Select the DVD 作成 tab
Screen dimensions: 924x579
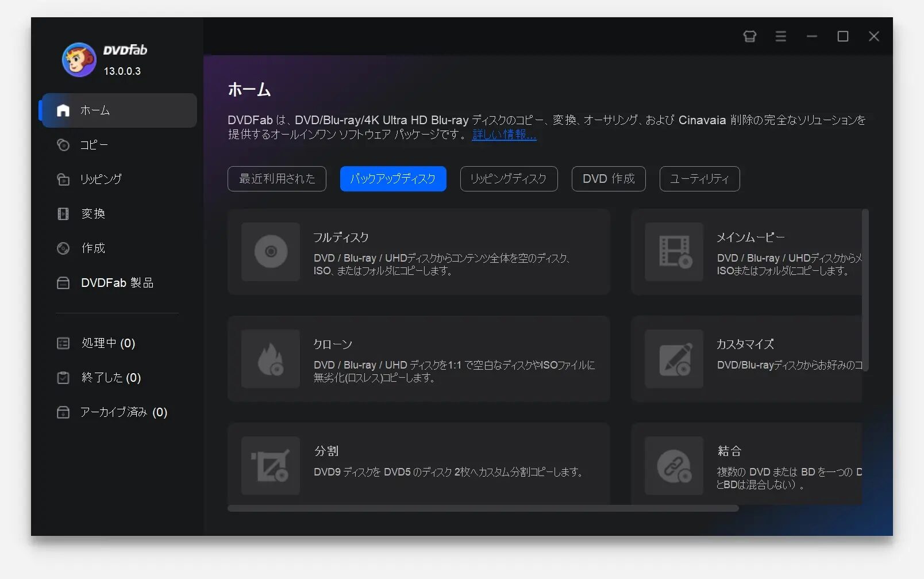(609, 179)
